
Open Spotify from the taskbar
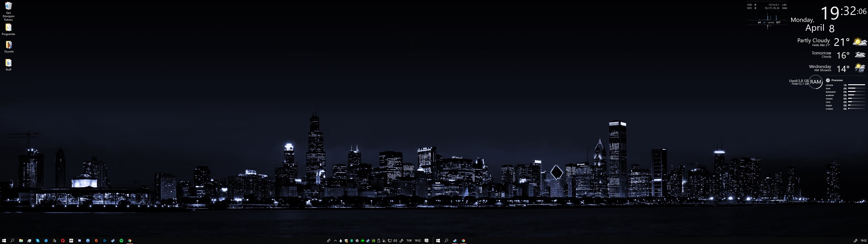[x=121, y=241]
